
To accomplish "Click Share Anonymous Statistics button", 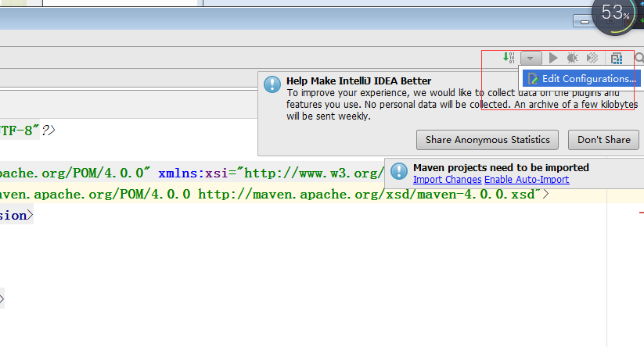I will tap(487, 140).
